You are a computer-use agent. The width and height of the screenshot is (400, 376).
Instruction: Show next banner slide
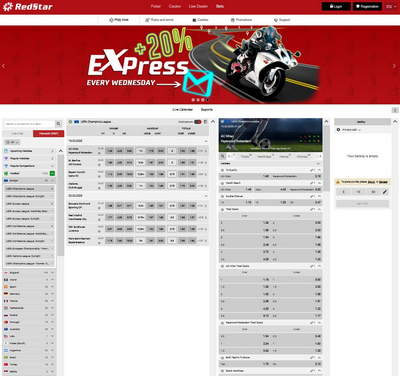click(x=395, y=66)
